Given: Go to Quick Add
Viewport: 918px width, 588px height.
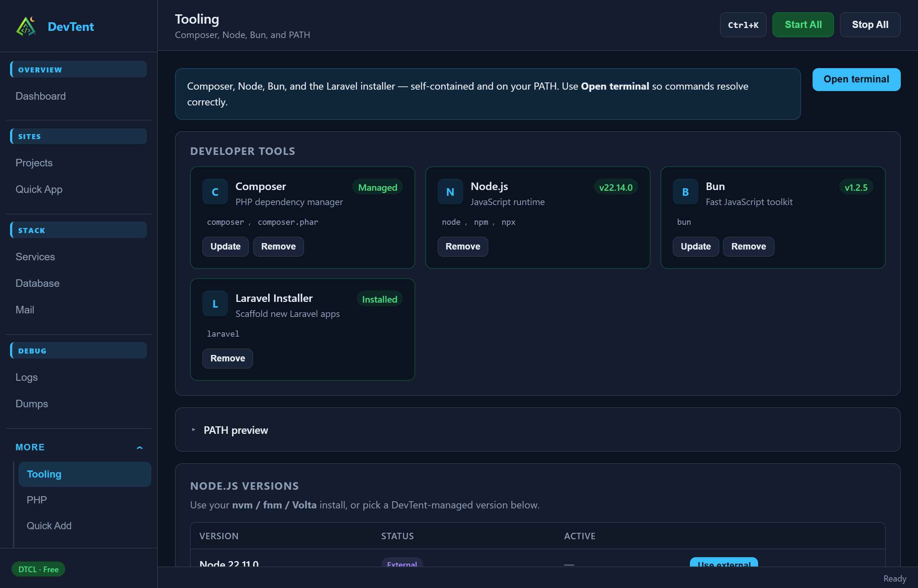Looking at the screenshot, I should [49, 526].
